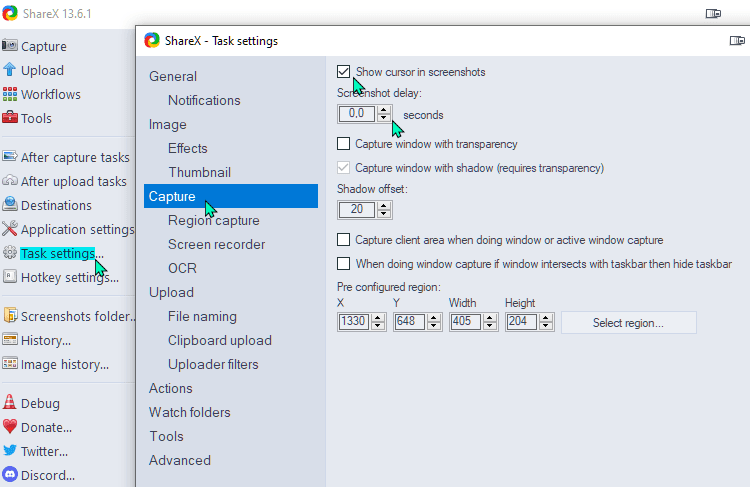Image resolution: width=750 pixels, height=487 pixels.
Task: Increase the Width region value
Action: pos(489,318)
